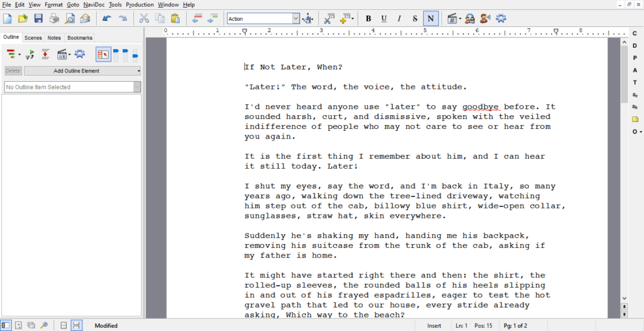Adjust the third blue outline slider
Screen dimensions: 644x331
coord(135,55)
